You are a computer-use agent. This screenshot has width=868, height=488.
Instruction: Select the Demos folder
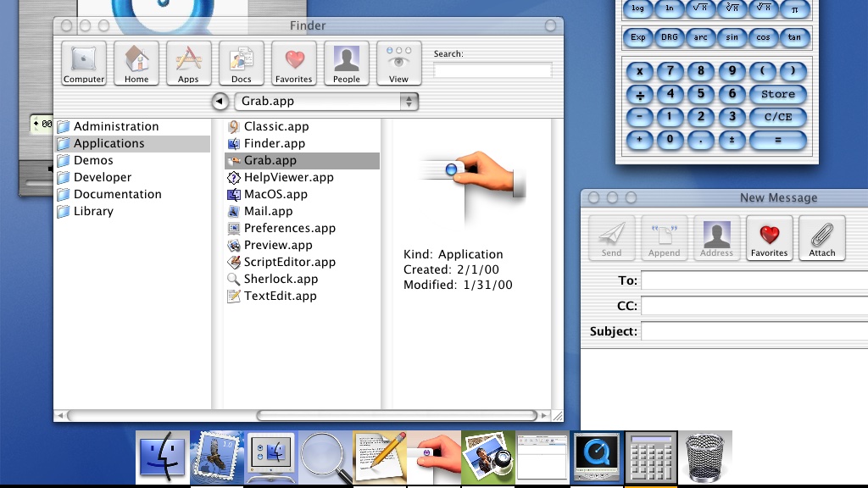pos(133,160)
